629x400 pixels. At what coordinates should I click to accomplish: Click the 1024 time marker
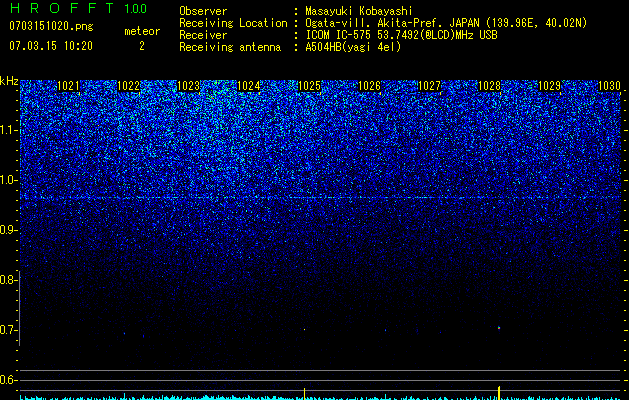(x=248, y=86)
